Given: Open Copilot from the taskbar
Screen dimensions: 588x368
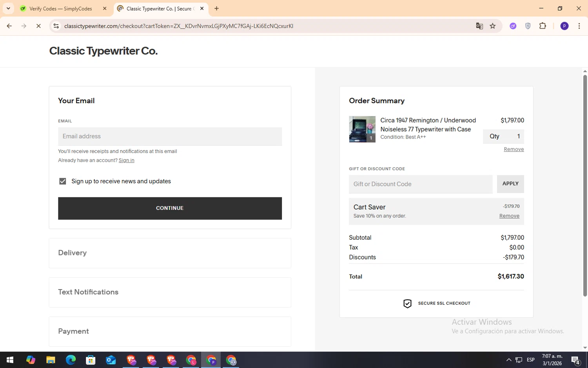Looking at the screenshot, I should pyautogui.click(x=31, y=360).
